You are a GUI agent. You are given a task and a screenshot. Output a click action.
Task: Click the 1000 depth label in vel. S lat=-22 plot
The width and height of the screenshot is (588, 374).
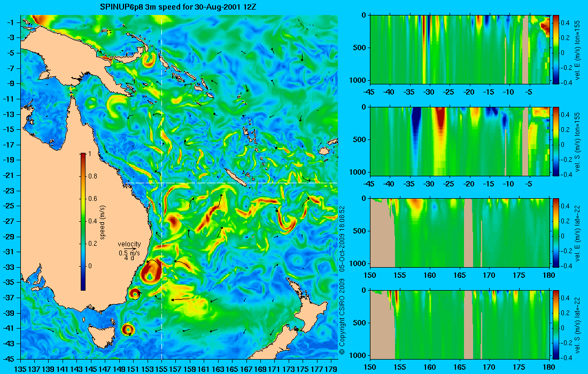359,355
